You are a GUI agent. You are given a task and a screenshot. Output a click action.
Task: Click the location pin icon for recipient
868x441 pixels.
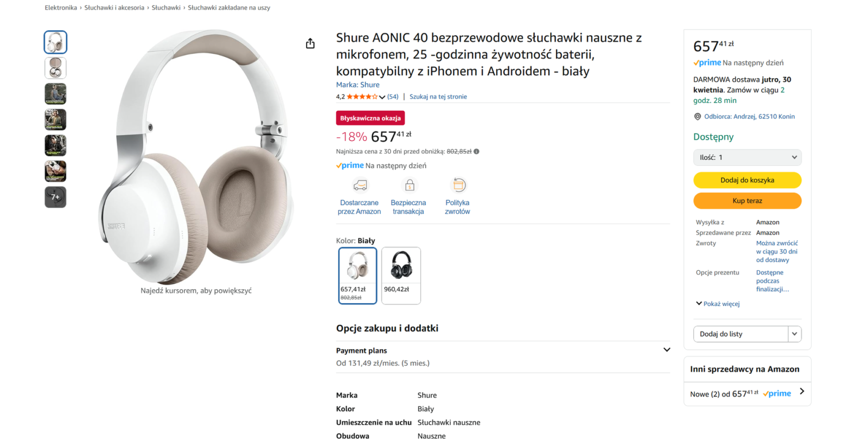[x=698, y=117]
